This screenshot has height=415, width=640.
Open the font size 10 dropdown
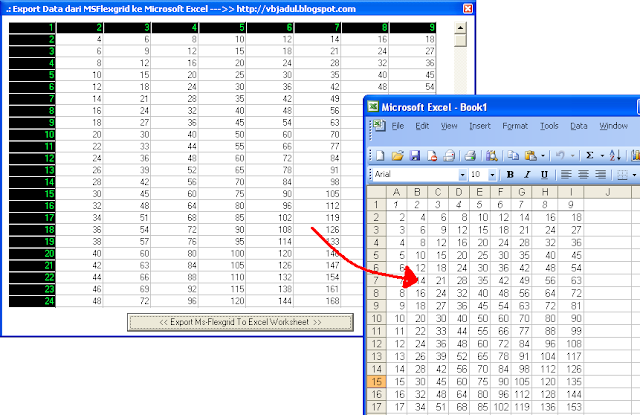coord(492,175)
